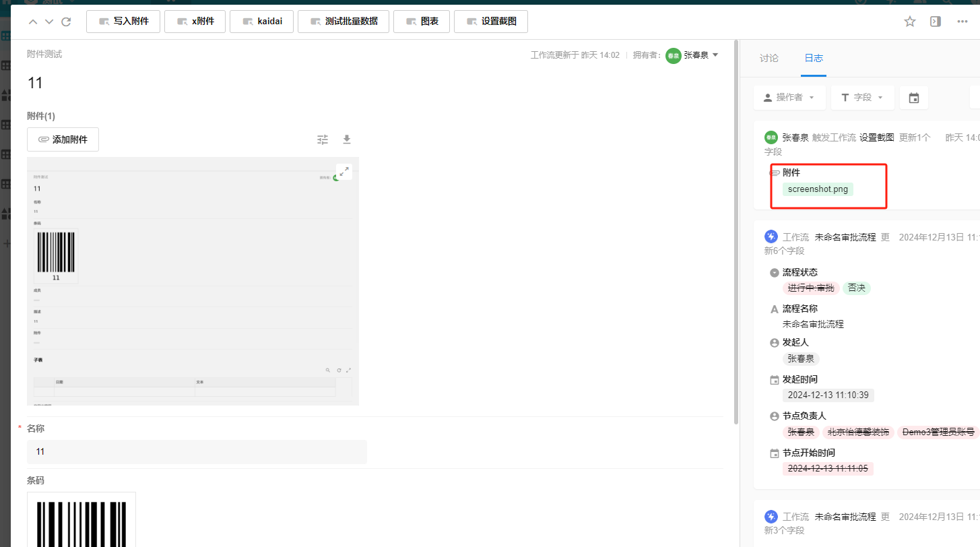Click the 写入附件 button
Viewport: 980px width, 547px height.
coord(123,22)
